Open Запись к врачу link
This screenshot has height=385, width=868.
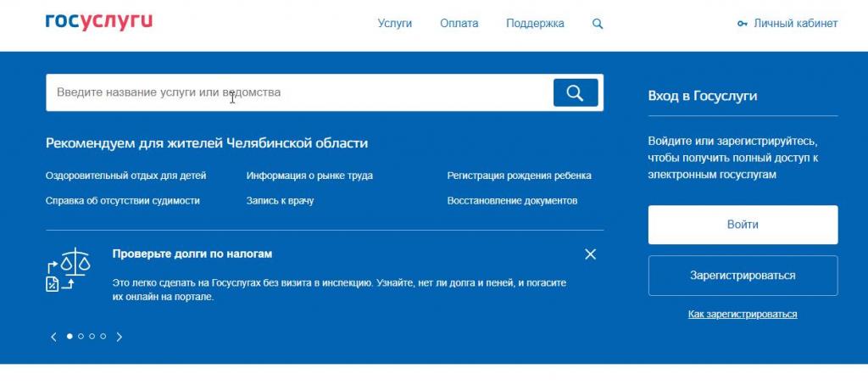point(280,201)
